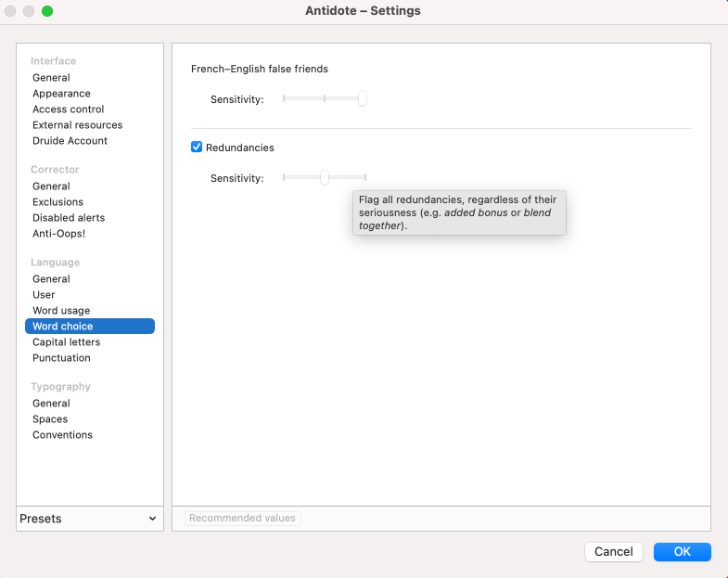The image size is (728, 578).
Task: Open the Presets dropdown
Action: (x=90, y=519)
